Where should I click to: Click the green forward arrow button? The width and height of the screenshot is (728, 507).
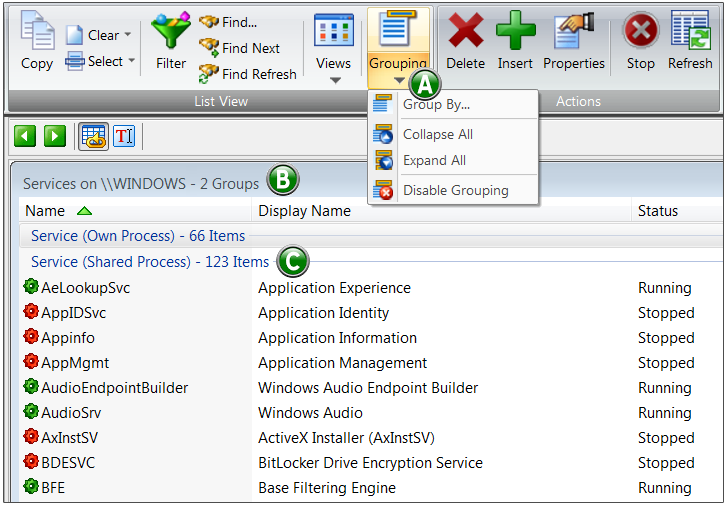[x=55, y=135]
